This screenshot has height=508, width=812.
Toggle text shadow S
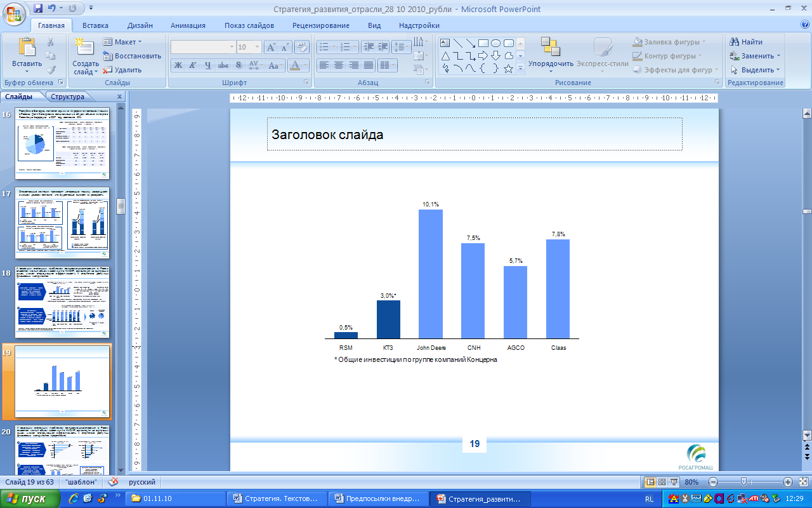tap(238, 65)
